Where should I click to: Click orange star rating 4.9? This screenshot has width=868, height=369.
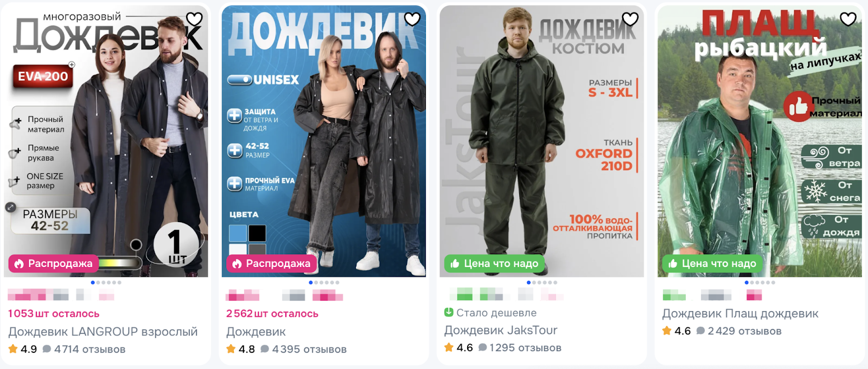tap(13, 349)
